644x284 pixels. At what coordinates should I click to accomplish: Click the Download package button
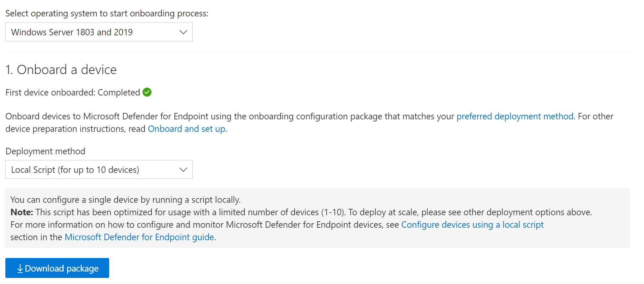point(57,268)
